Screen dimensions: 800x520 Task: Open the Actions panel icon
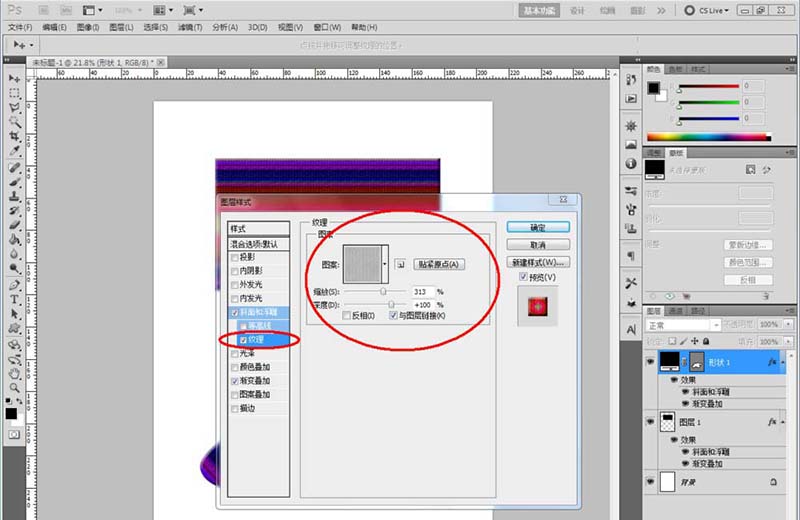[631, 98]
